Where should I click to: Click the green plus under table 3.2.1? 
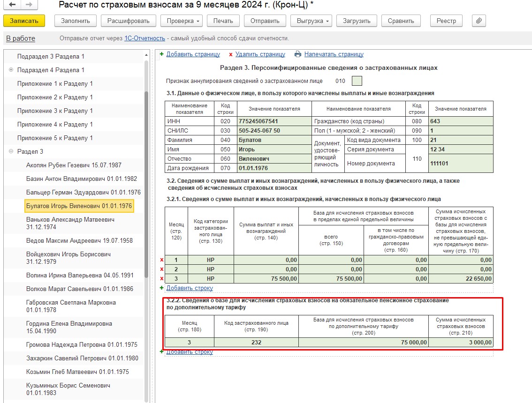(161, 288)
